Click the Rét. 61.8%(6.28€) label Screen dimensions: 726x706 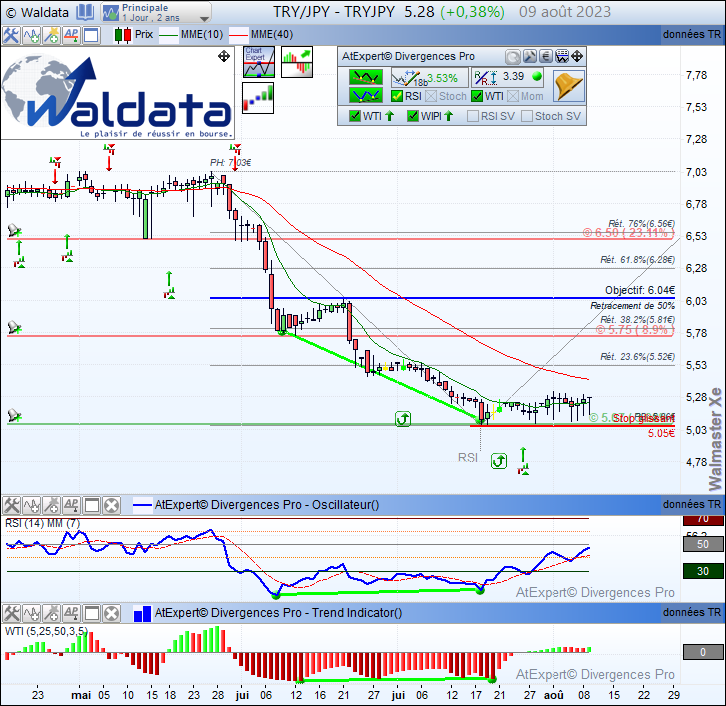(x=638, y=260)
